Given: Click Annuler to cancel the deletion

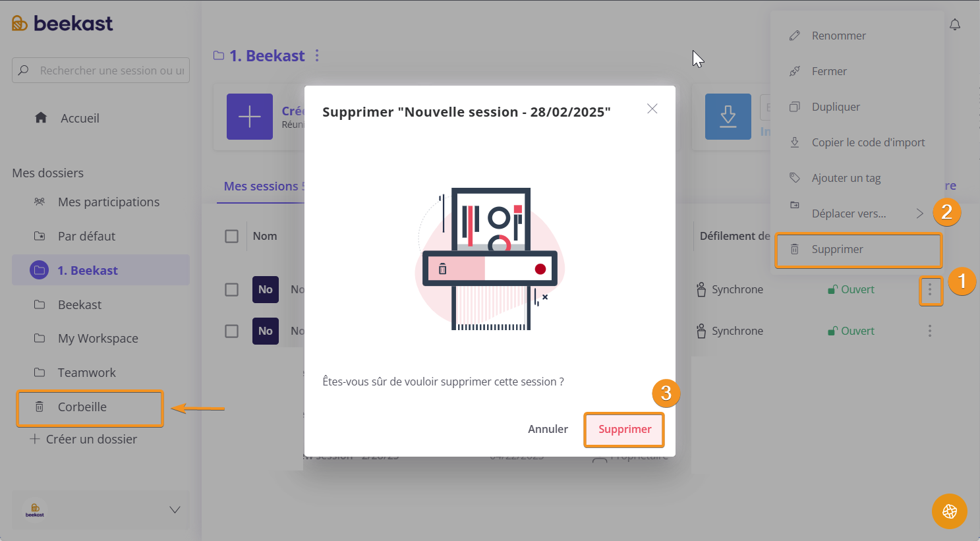Looking at the screenshot, I should pyautogui.click(x=548, y=429).
